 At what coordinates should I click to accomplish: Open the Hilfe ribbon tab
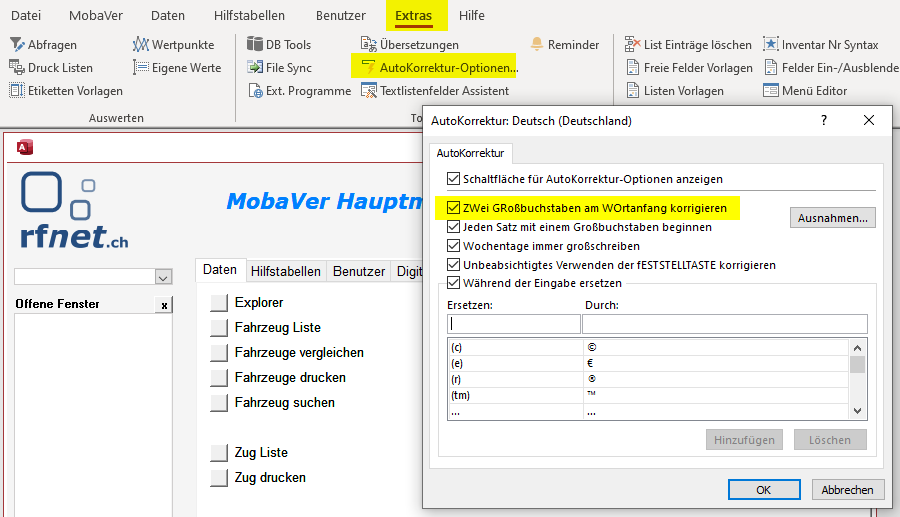pos(472,15)
